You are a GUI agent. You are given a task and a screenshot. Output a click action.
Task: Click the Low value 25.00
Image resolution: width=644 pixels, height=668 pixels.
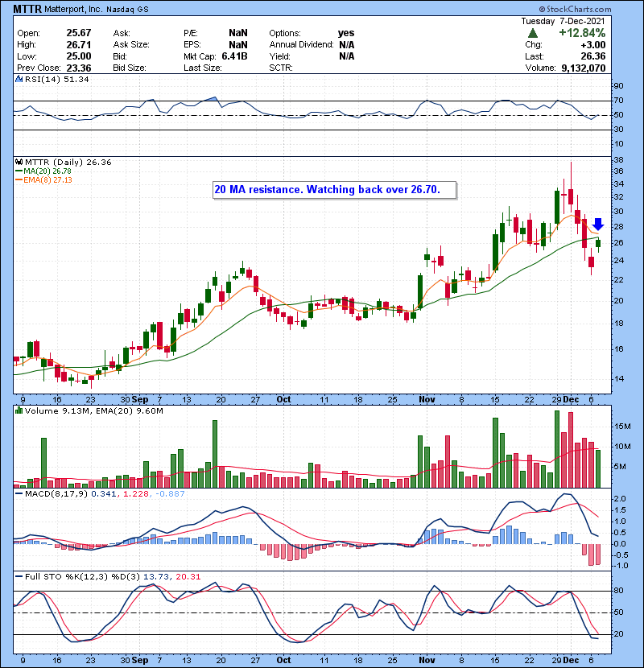point(78,56)
